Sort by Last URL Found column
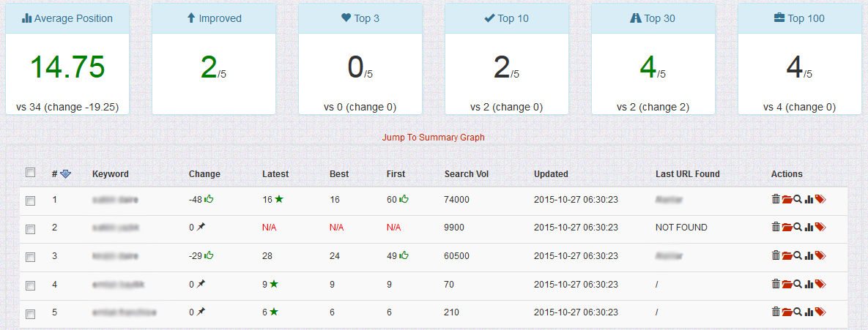 point(687,173)
